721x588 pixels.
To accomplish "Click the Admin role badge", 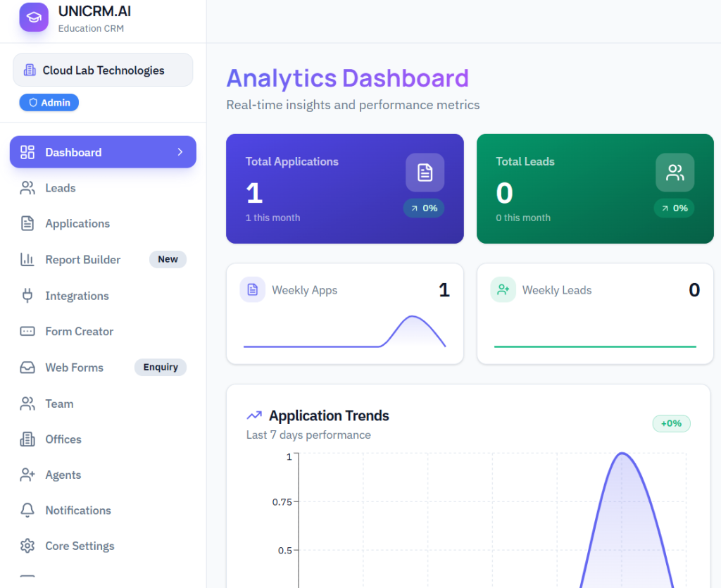I will point(49,103).
